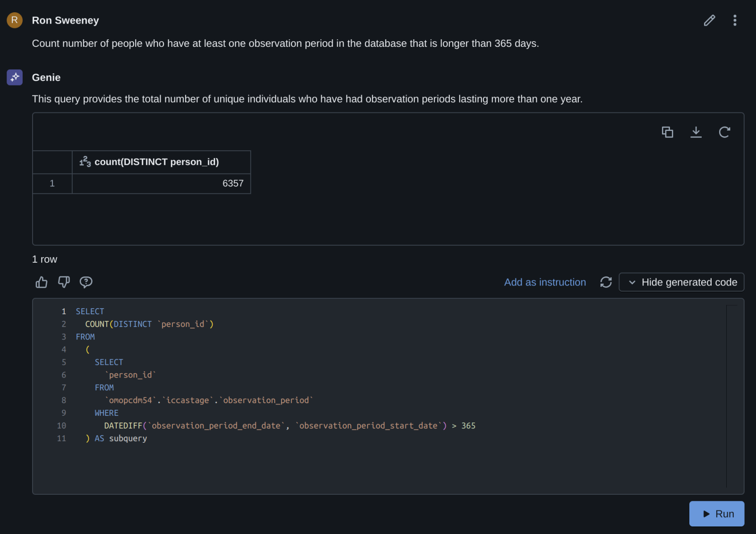The image size is (756, 534).
Task: Copy the result table
Action: (667, 132)
